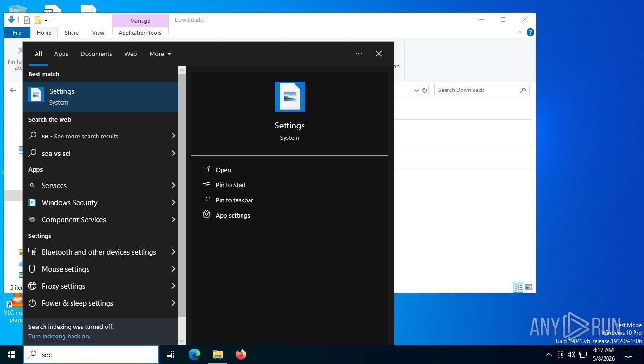This screenshot has width=644, height=364.
Task: Open the address bar history dropdown
Action: [417, 90]
